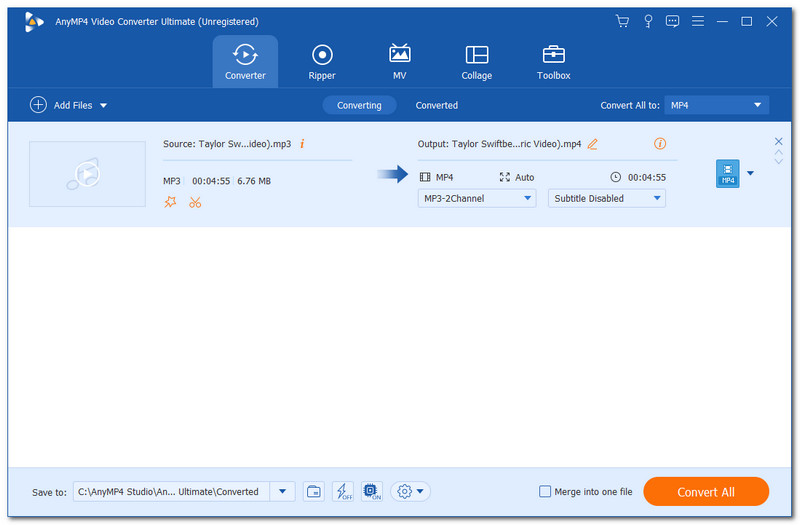Move the file up in list
This screenshot has width=800, height=525.
(779, 152)
